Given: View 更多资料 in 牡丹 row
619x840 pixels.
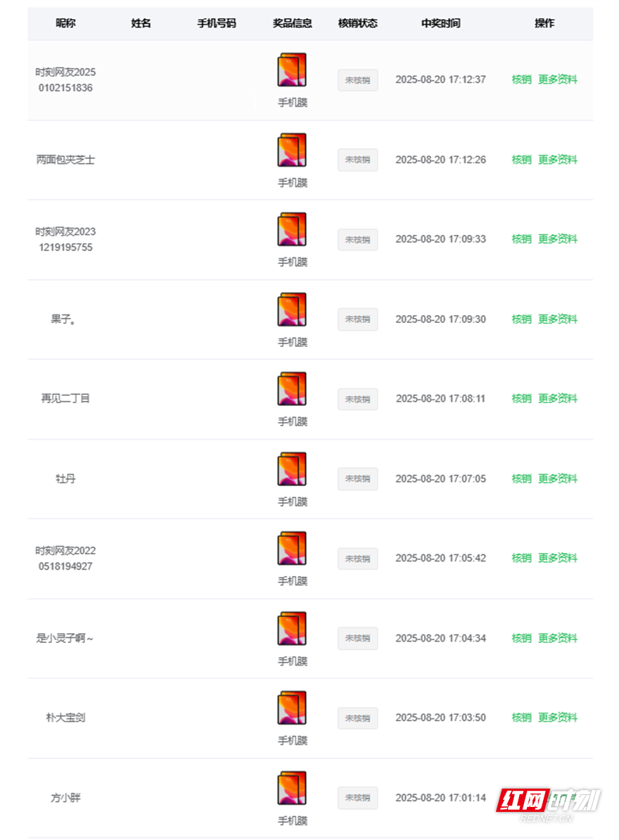Looking at the screenshot, I should [557, 478].
